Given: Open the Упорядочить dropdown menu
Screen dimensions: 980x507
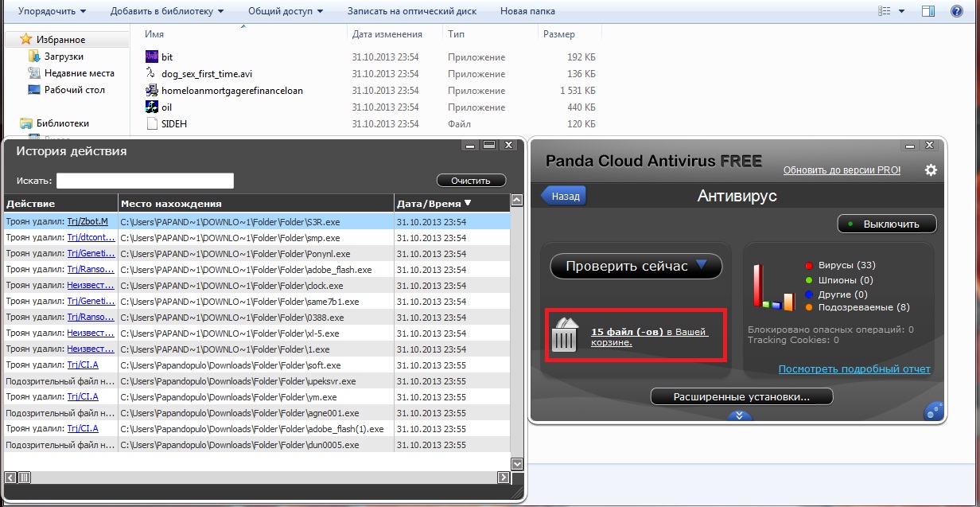Looking at the screenshot, I should point(52,11).
